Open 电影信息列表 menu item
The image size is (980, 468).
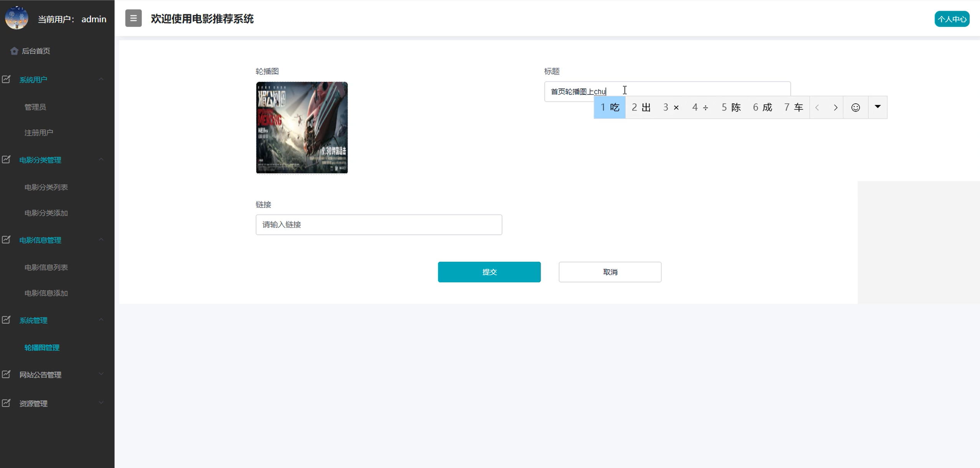tap(46, 267)
